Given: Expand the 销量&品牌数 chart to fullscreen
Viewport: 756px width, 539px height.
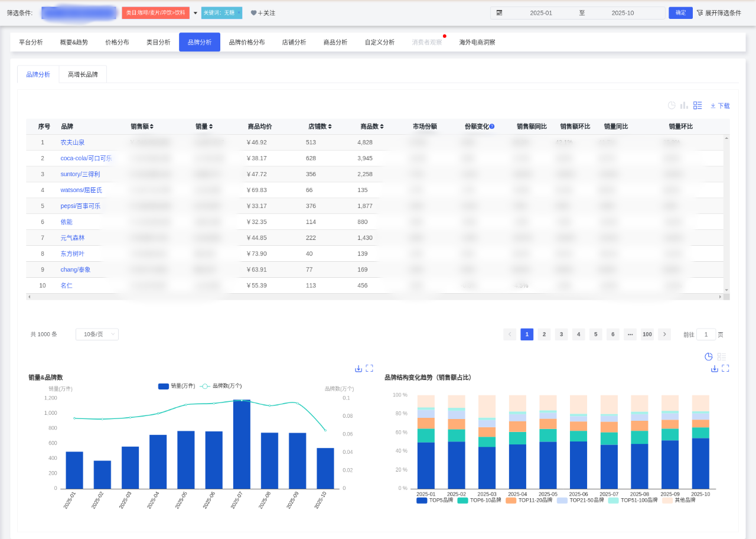Looking at the screenshot, I should [369, 368].
